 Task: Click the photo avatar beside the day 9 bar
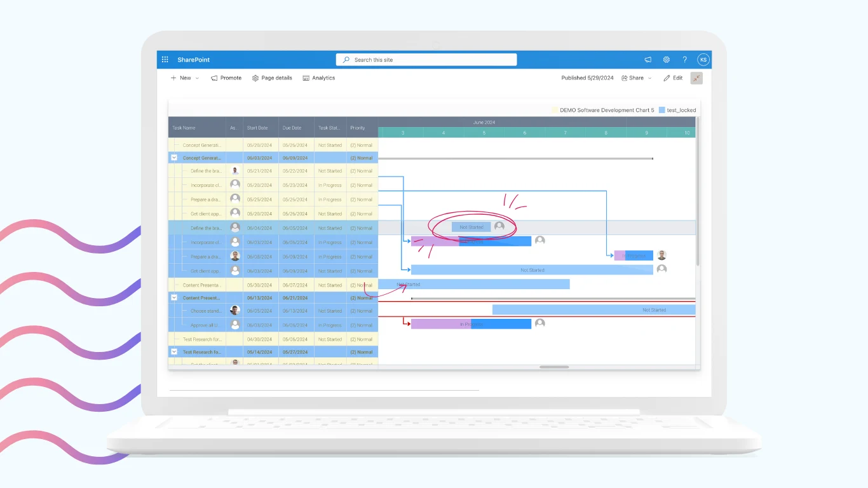point(661,255)
